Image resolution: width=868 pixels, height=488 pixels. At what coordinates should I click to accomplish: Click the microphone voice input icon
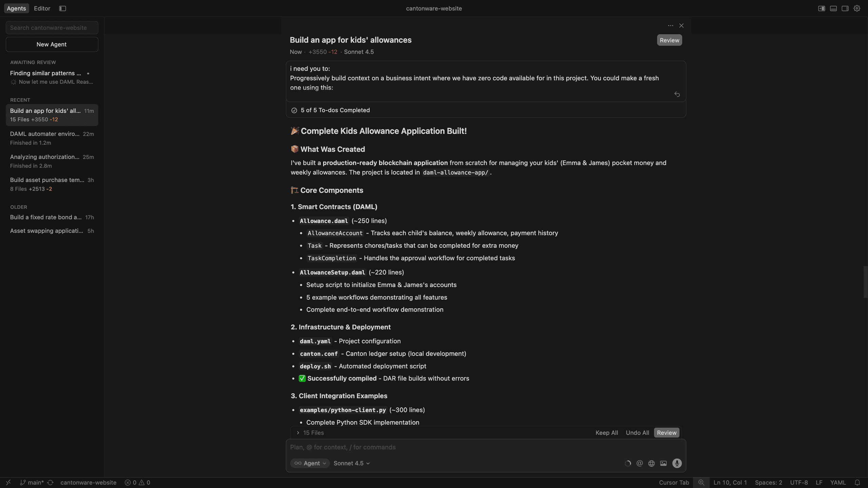point(677,463)
